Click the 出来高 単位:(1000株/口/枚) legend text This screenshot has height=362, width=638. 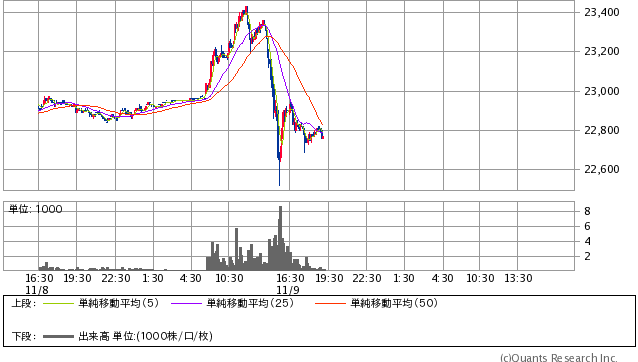coord(145,336)
